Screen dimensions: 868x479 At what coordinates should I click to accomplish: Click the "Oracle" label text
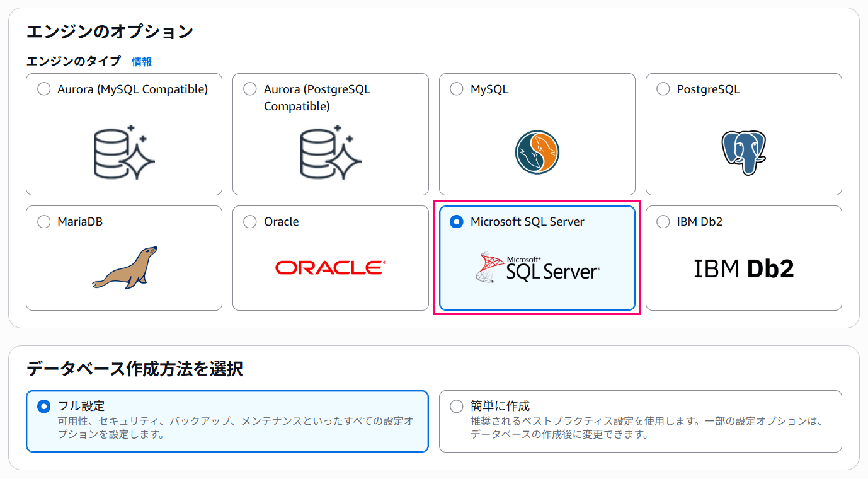pos(282,222)
